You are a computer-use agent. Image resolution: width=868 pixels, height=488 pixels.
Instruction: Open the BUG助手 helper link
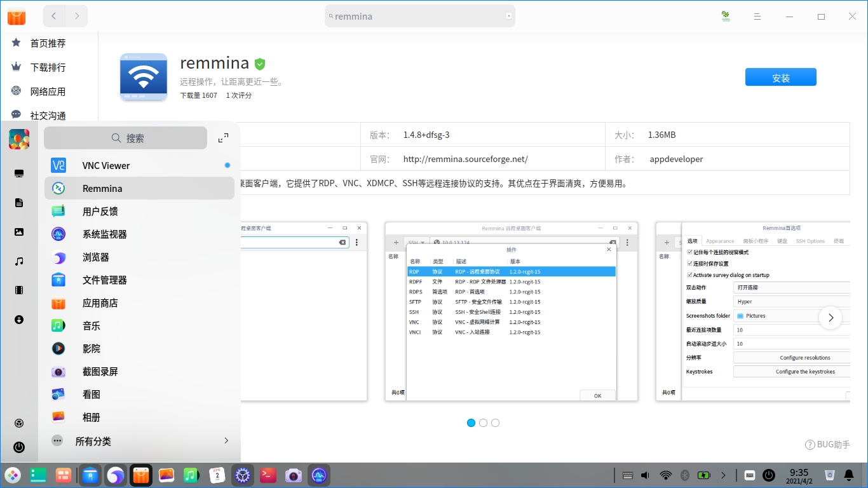827,445
